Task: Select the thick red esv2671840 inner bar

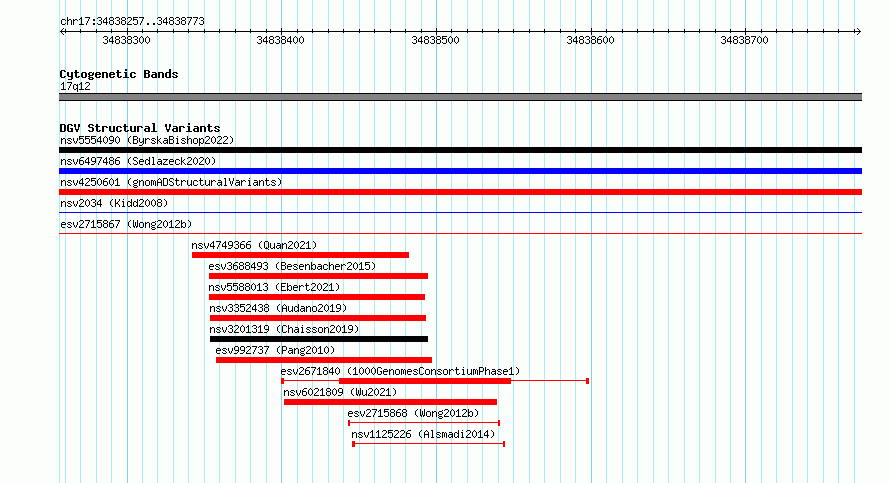Action: pos(425,381)
